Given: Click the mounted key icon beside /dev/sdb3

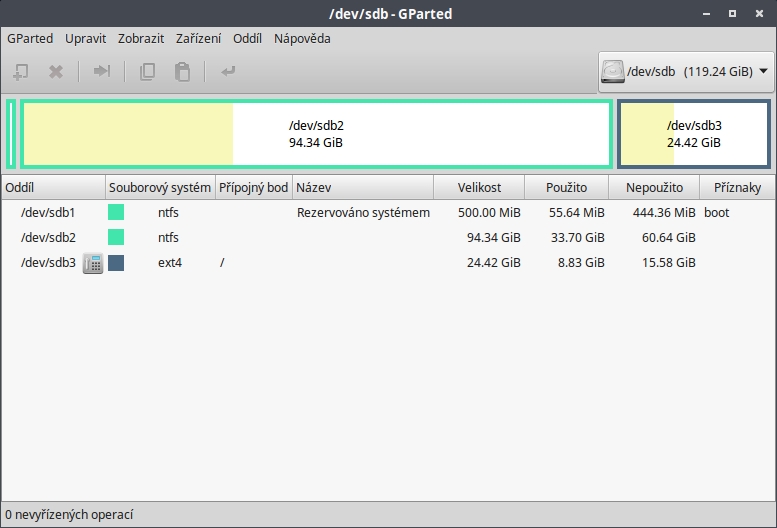Looking at the screenshot, I should pos(93,263).
